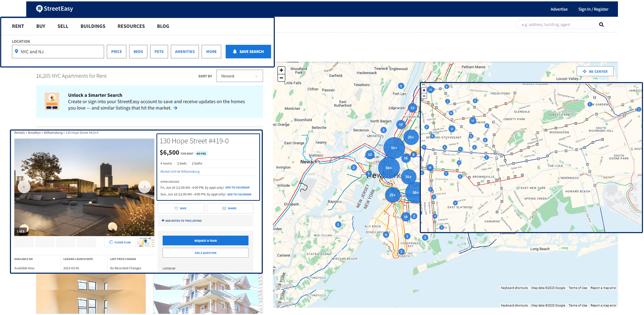Click Sign In / Register
This screenshot has height=315, width=644.
[593, 9]
